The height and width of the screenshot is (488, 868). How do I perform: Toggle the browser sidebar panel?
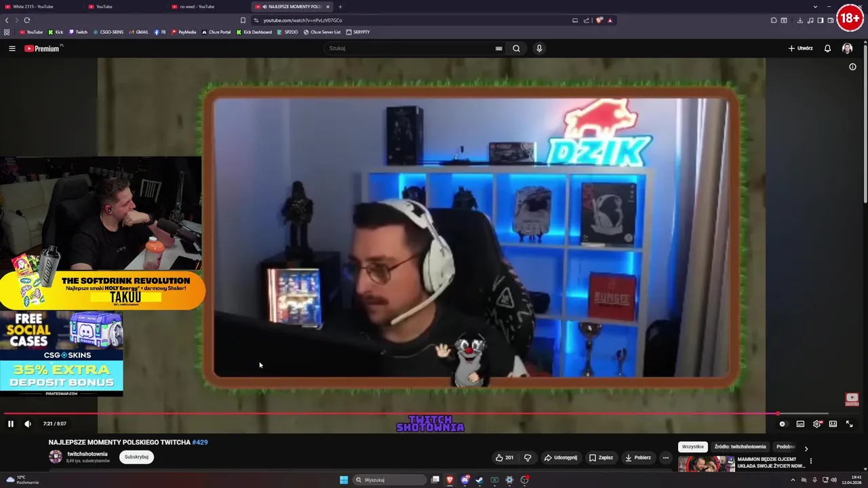tap(821, 20)
